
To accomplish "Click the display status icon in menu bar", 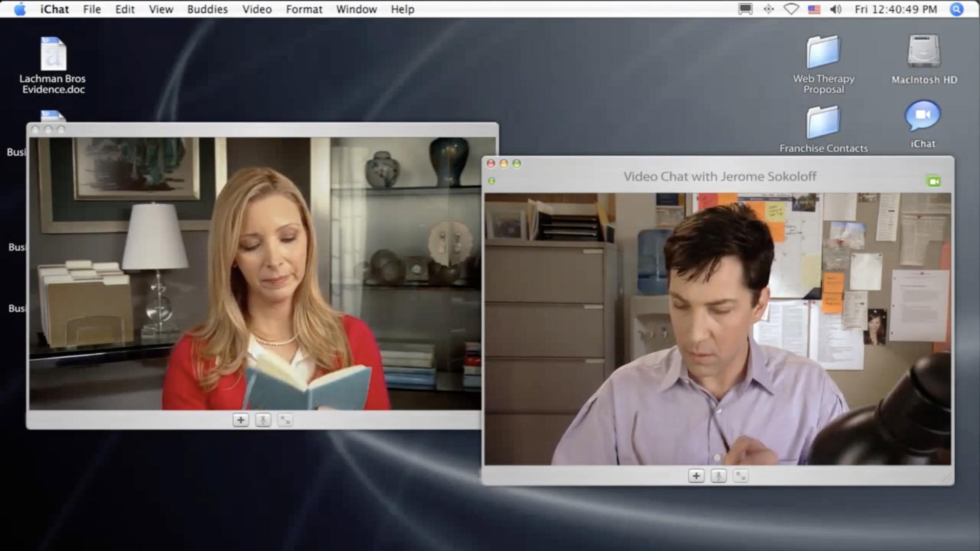I will pos(745,9).
